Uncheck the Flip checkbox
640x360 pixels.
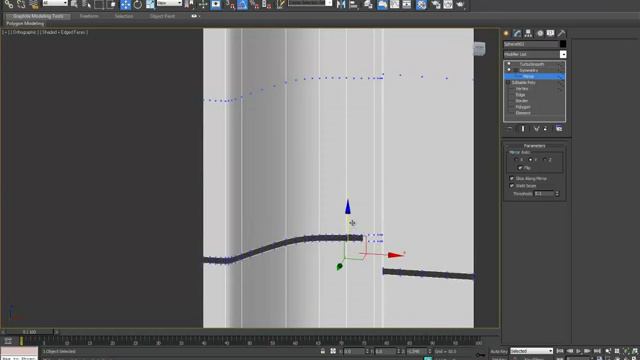click(520, 168)
